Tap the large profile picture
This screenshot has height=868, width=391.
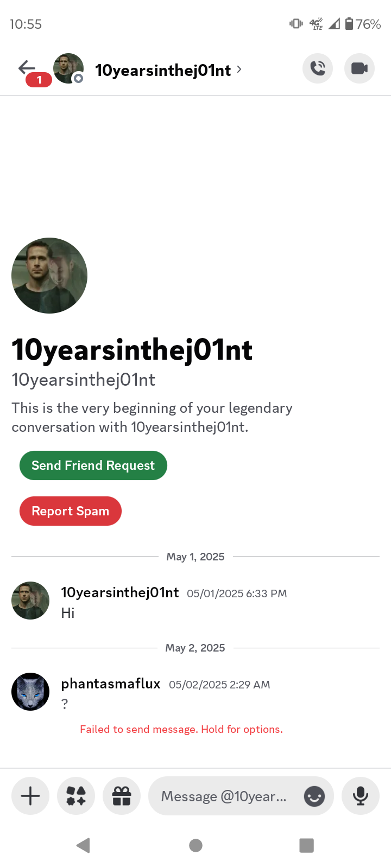49,276
